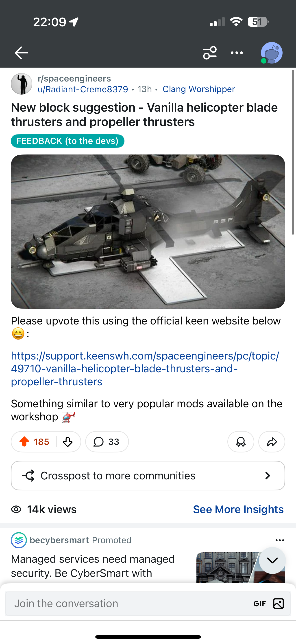Tap the jump-down chevron button
Screen dimensions: 296x644
[x=272, y=560]
